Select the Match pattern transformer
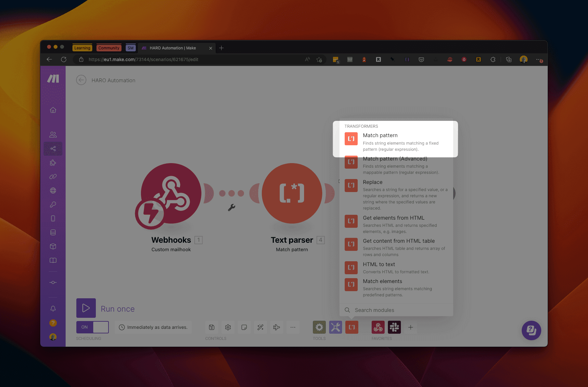 pyautogui.click(x=395, y=142)
